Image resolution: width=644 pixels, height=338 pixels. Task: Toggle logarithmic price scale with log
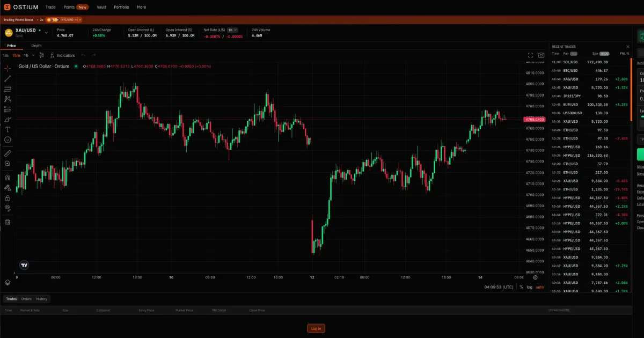click(x=530, y=287)
